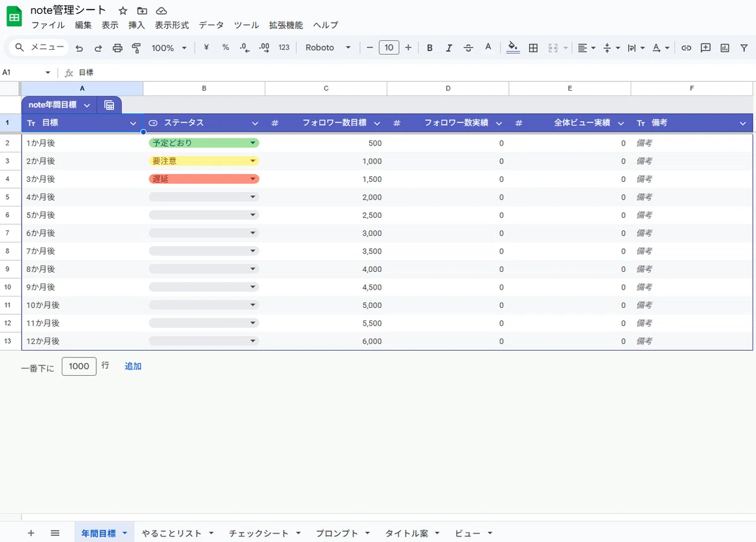Toggle bold formatting
This screenshot has height=542, width=756.
coord(430,48)
